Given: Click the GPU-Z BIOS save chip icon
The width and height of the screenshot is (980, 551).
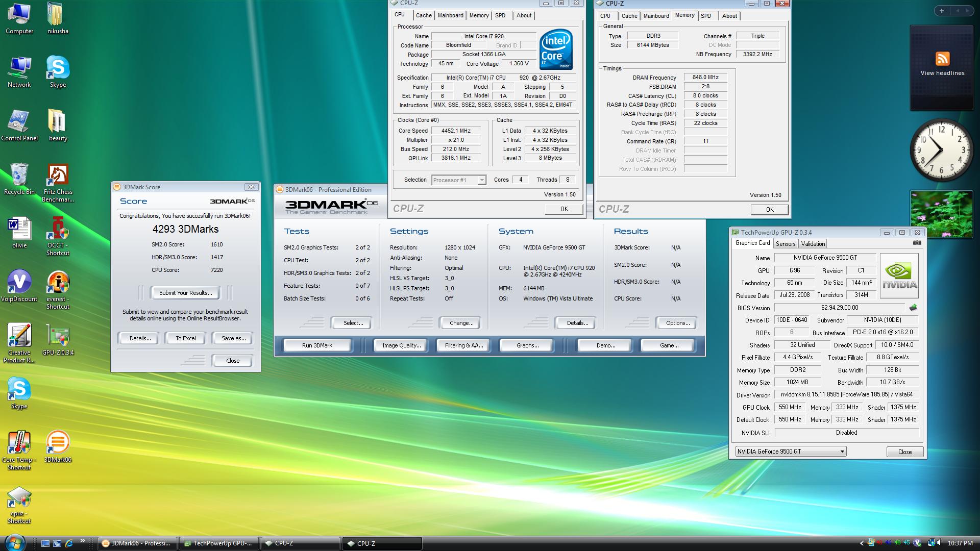Looking at the screenshot, I should (x=913, y=308).
